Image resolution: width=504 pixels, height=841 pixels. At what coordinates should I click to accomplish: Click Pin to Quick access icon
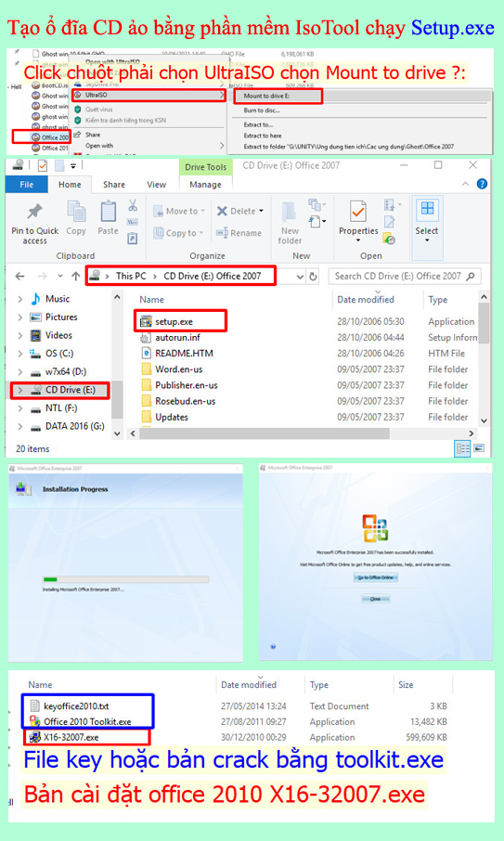coord(35,212)
